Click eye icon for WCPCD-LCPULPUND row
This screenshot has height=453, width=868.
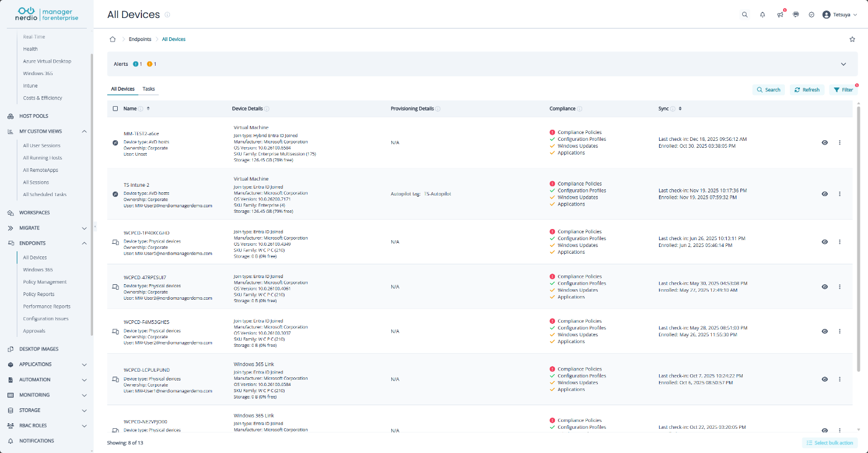click(825, 379)
